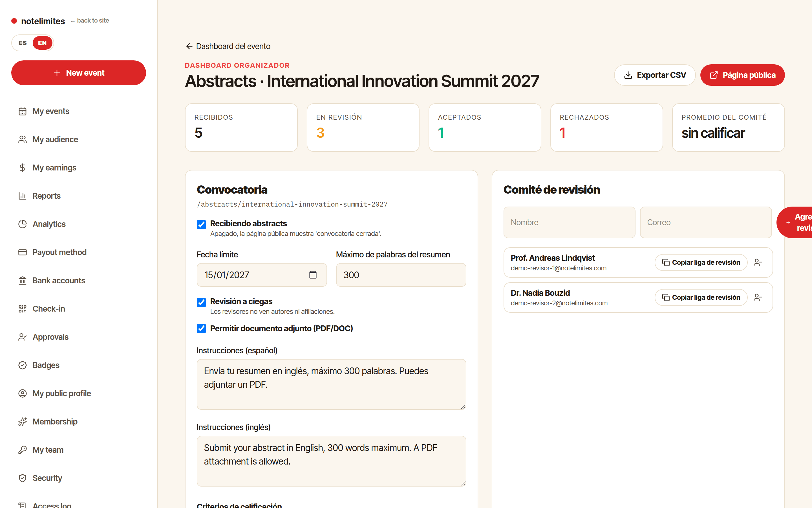
Task: Click the notelimites logo
Action: coord(38,21)
